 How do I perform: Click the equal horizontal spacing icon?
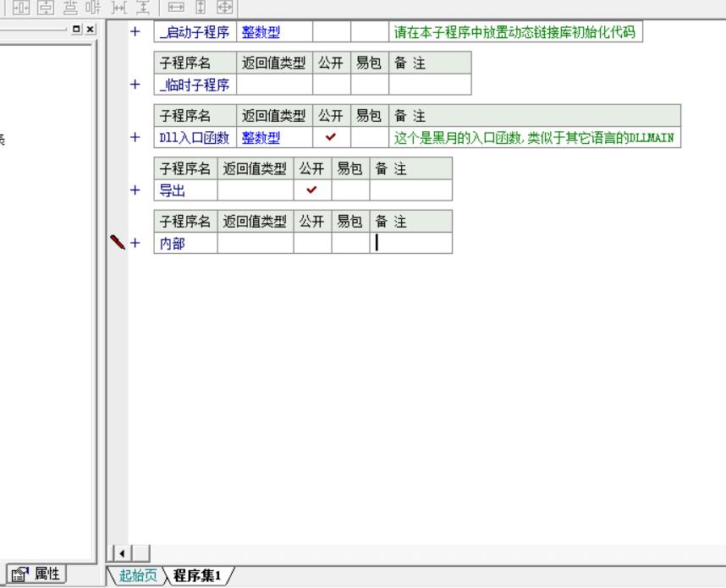click(119, 7)
